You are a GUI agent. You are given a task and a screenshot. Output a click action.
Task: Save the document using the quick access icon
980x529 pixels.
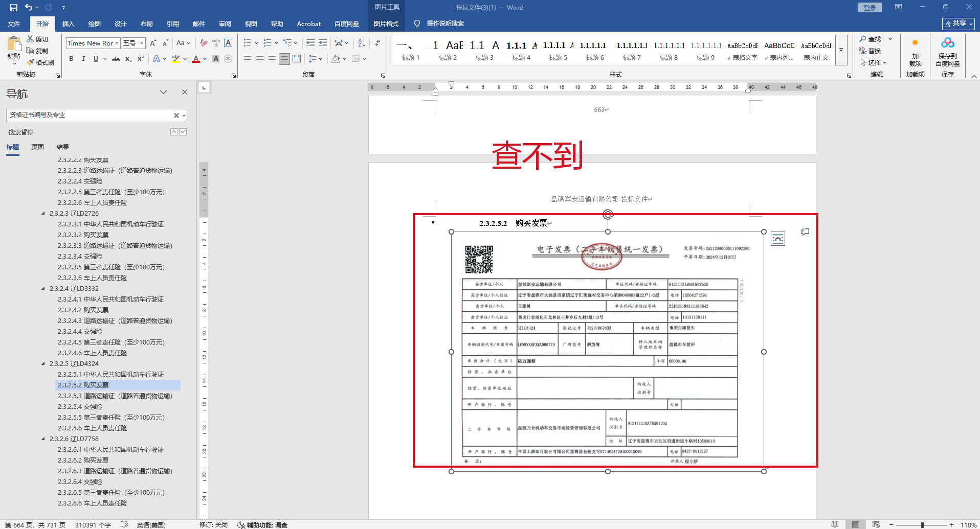click(14, 8)
